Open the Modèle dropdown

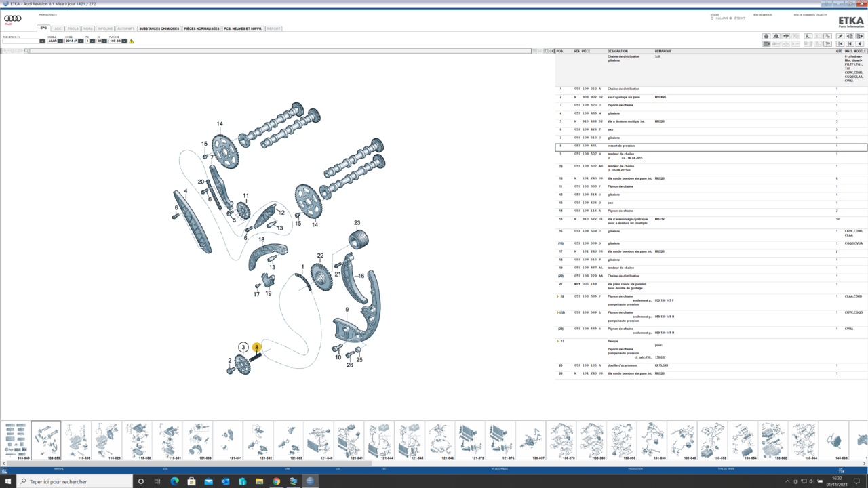tap(60, 41)
